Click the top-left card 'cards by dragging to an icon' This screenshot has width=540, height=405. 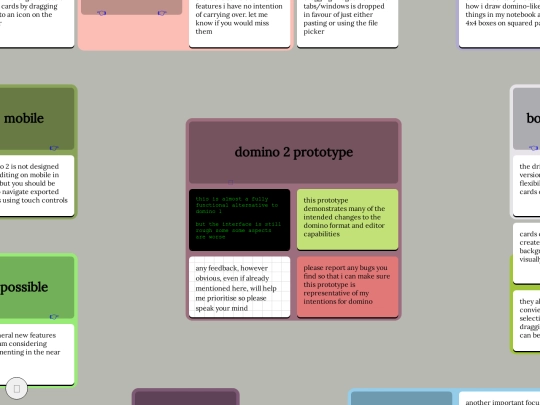37,23
